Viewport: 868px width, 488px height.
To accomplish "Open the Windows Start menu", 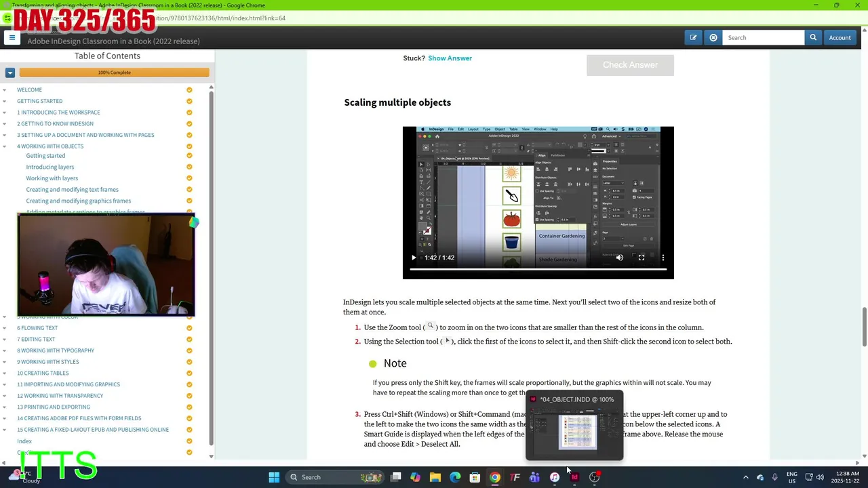I will point(274,477).
